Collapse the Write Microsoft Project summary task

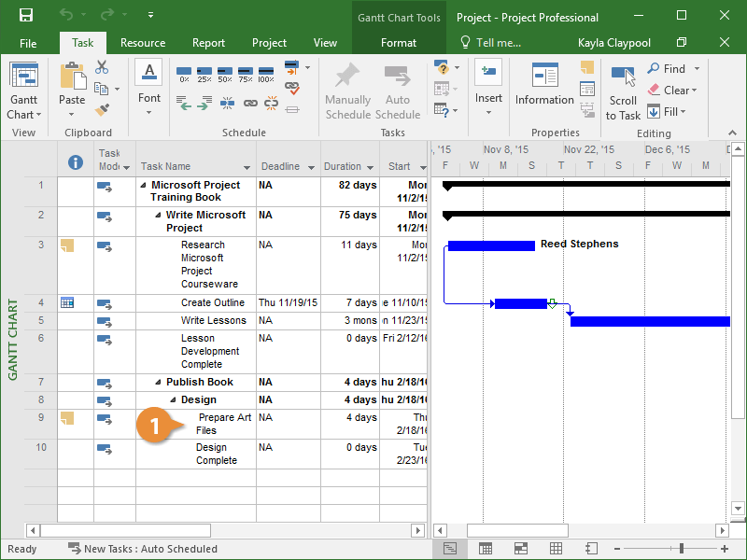(158, 215)
